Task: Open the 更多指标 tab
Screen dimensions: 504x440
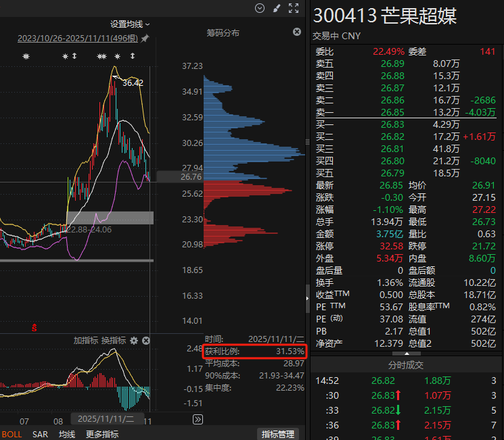Action: 102,434
